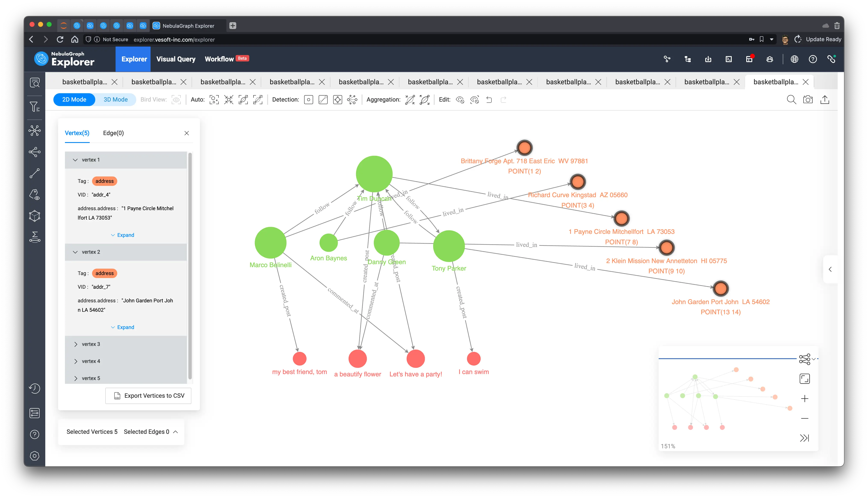This screenshot has width=868, height=498.
Task: Expand vertex 3 details panel
Action: point(76,344)
